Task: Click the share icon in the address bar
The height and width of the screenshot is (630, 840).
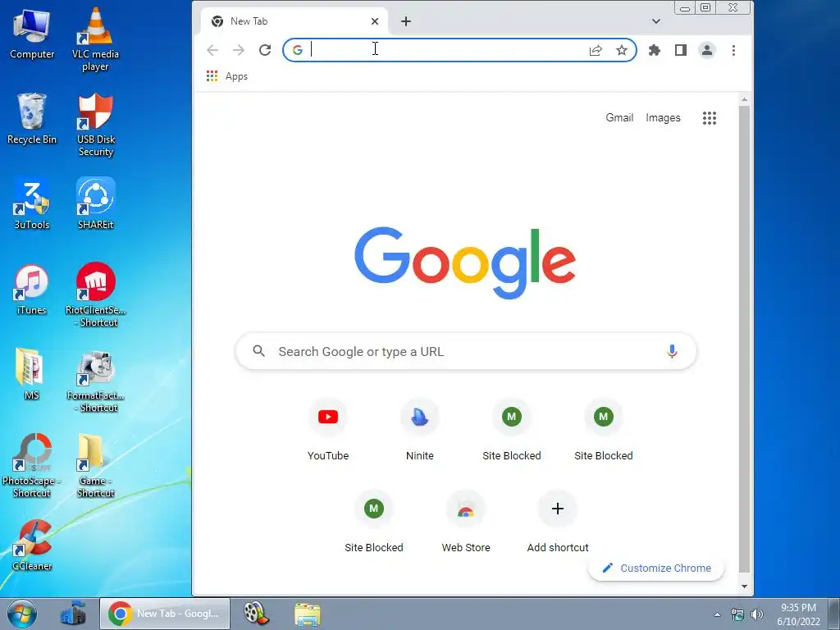Action: (x=596, y=50)
